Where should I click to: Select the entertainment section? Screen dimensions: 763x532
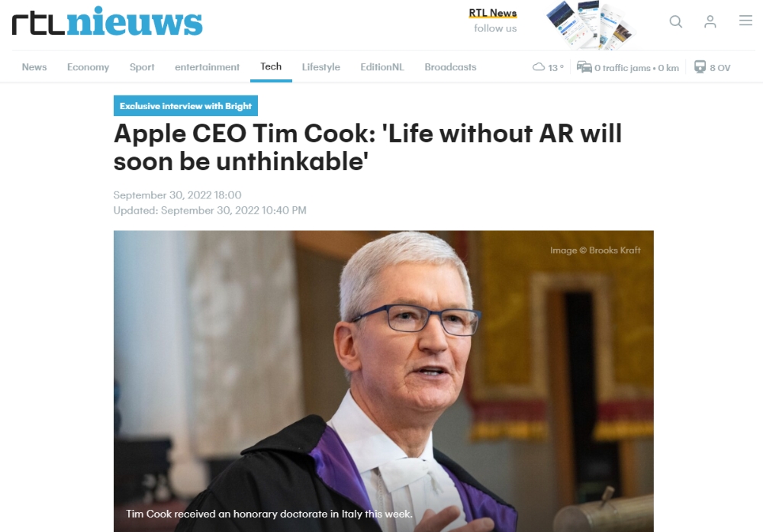pos(208,67)
